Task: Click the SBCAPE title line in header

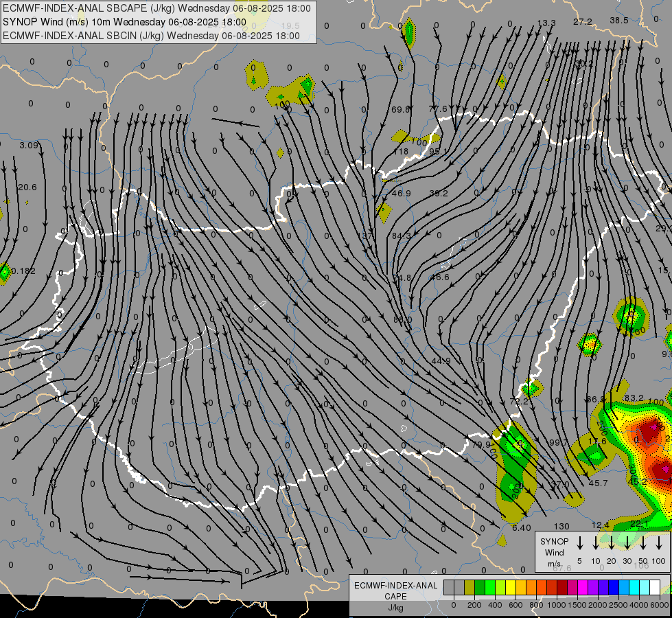Action: pyautogui.click(x=157, y=8)
